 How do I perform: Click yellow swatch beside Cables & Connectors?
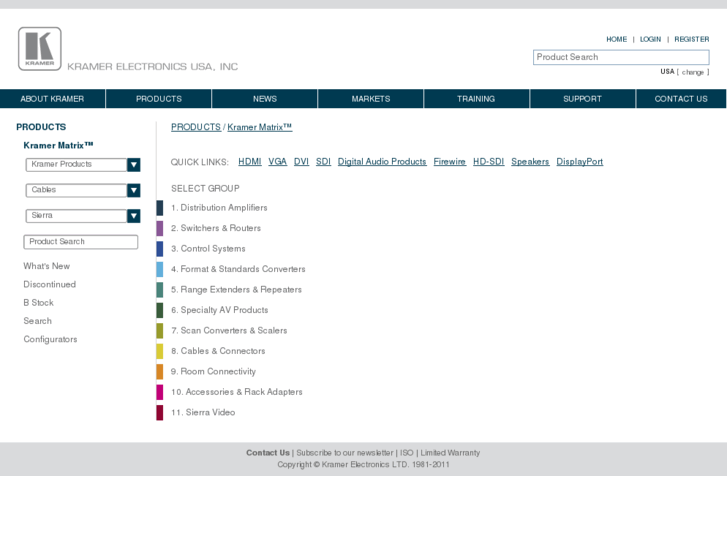(159, 351)
